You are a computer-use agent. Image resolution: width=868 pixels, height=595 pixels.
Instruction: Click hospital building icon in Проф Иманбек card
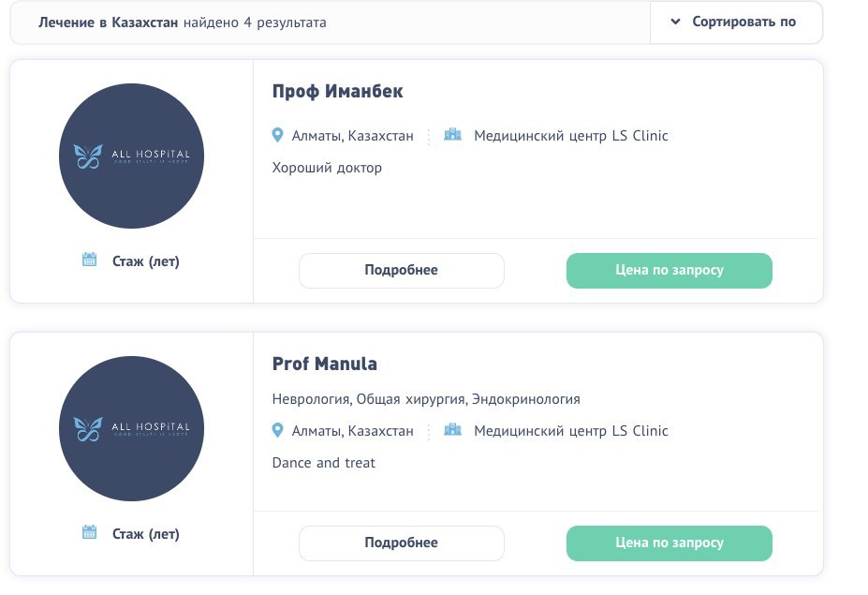point(452,135)
